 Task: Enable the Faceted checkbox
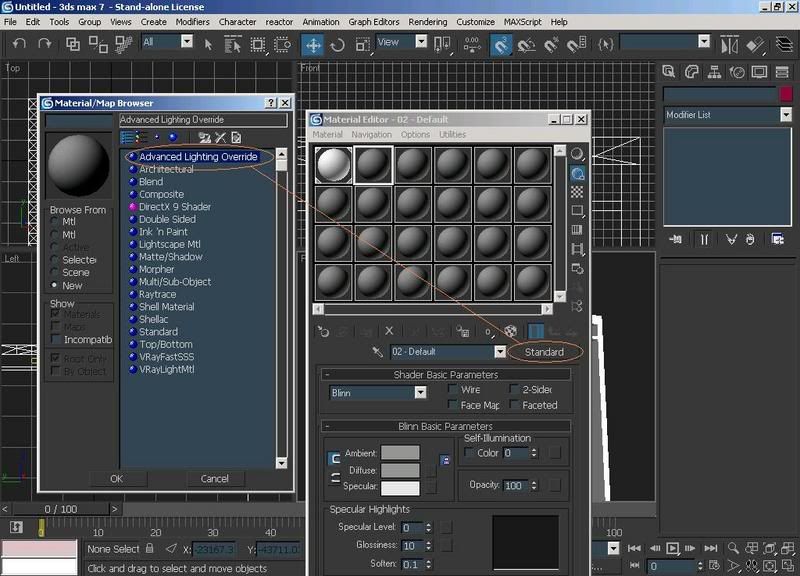point(514,405)
